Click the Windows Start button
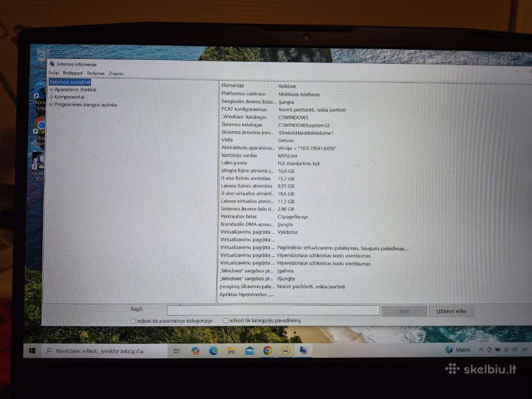532x399 pixels. coord(32,351)
